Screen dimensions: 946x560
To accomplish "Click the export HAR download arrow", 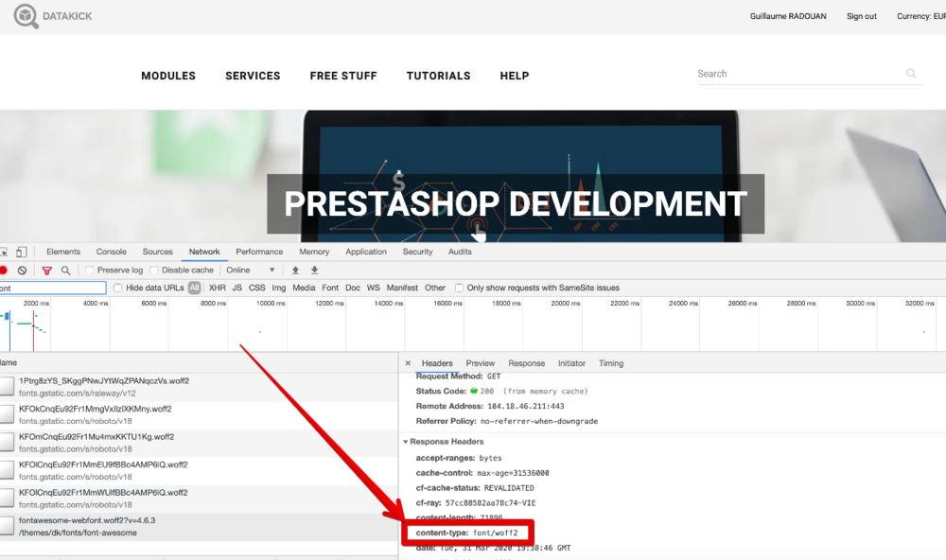I will 315,271.
